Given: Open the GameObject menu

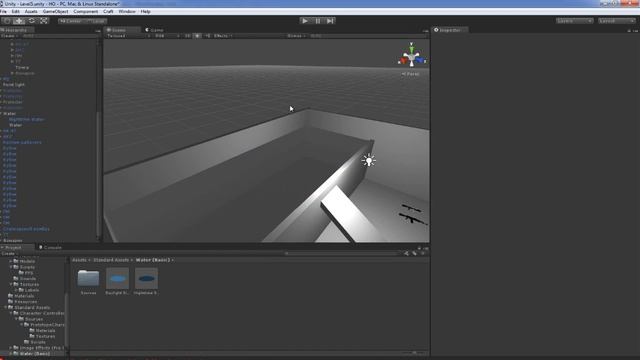Looking at the screenshot, I should [56, 11].
